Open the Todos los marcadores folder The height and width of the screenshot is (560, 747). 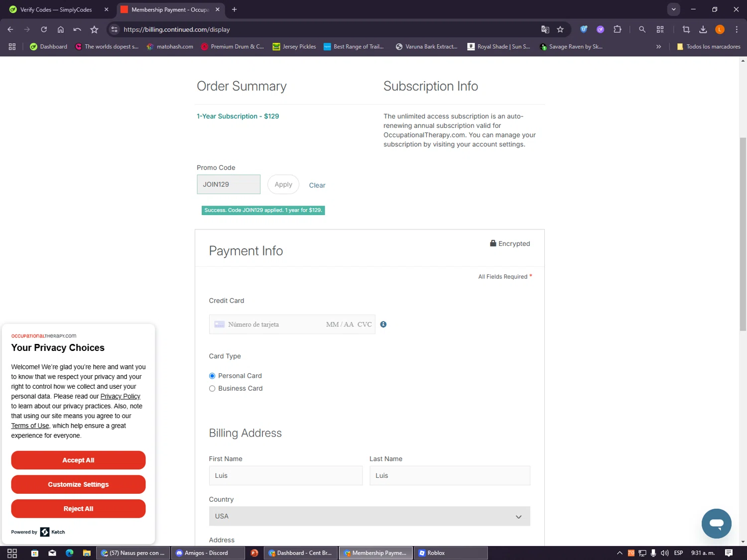pyautogui.click(x=708, y=46)
